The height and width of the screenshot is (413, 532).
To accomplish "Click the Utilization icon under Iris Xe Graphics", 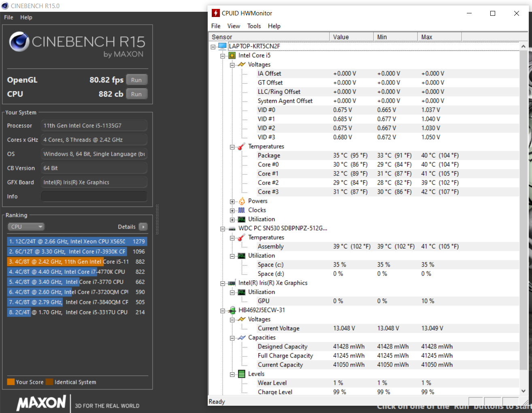I will point(242,292).
